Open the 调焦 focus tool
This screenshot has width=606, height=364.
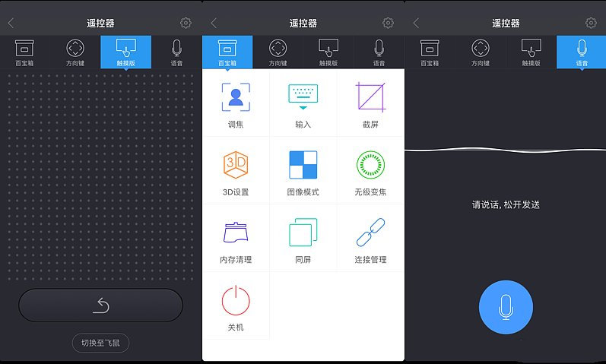236,103
